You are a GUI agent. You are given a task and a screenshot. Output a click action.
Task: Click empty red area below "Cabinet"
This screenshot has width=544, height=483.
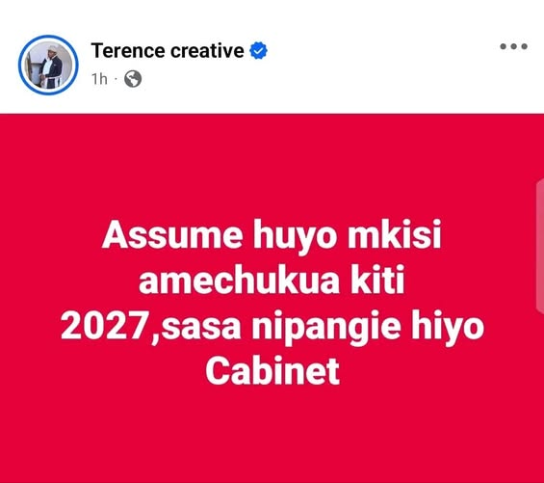272,434
